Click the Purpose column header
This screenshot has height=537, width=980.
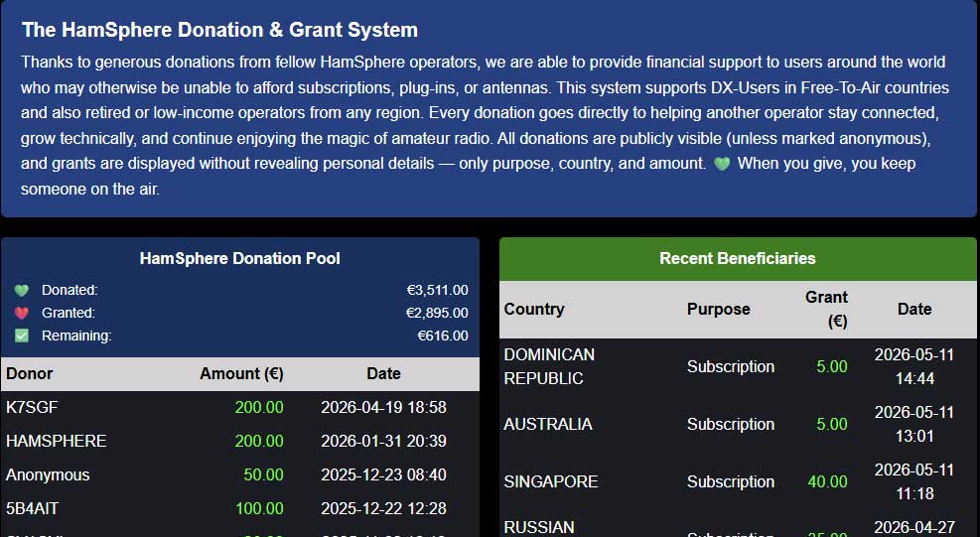click(718, 310)
